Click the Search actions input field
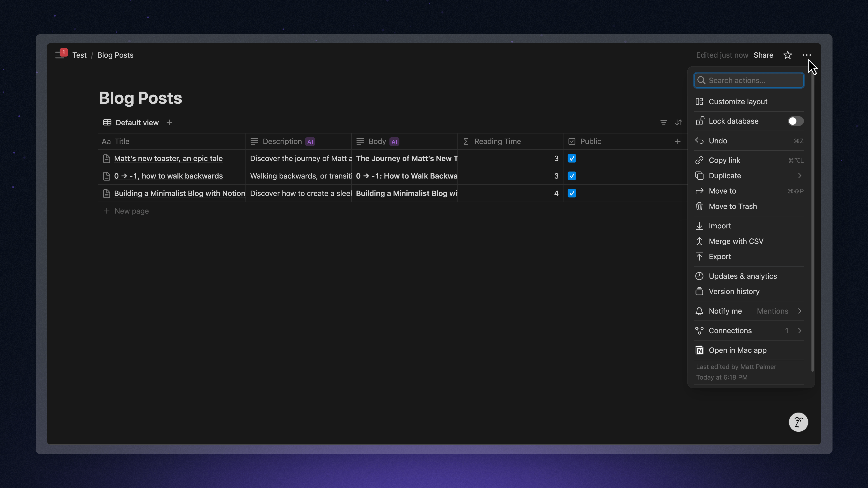 coord(749,80)
